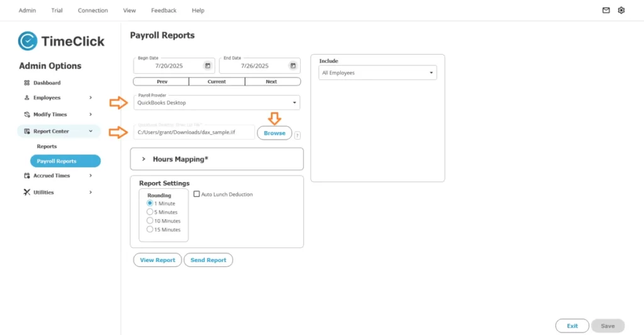Click the Dashboard grid icon
Screen dimensions: 644x335
(26, 82)
